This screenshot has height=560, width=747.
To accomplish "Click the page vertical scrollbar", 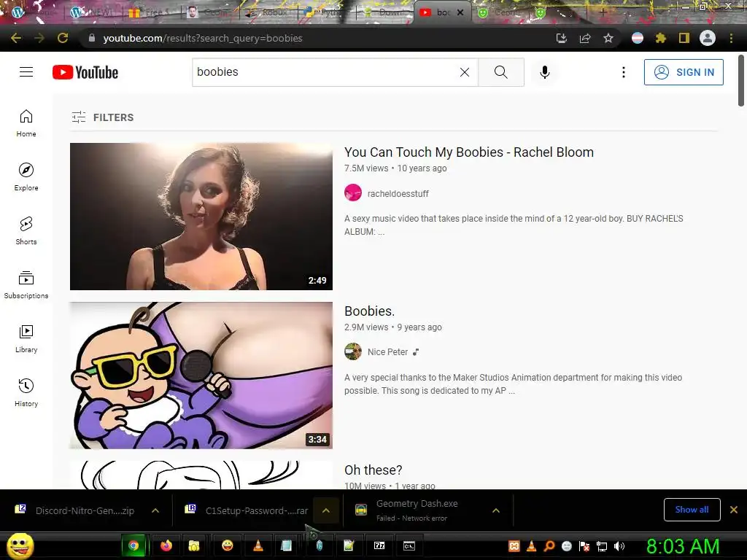I will pyautogui.click(x=741, y=81).
